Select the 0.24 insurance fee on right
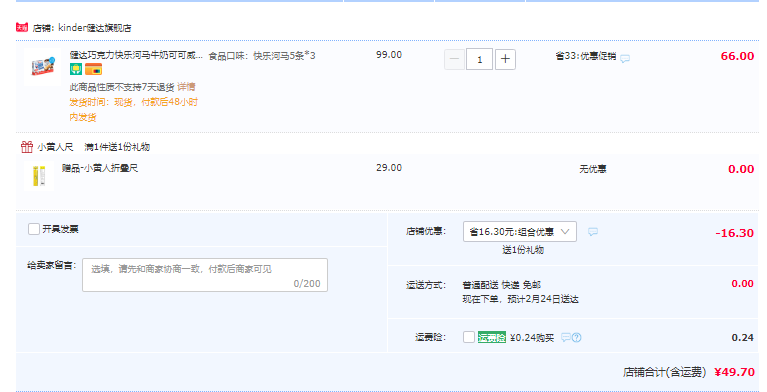The height and width of the screenshot is (392, 767). [x=743, y=338]
